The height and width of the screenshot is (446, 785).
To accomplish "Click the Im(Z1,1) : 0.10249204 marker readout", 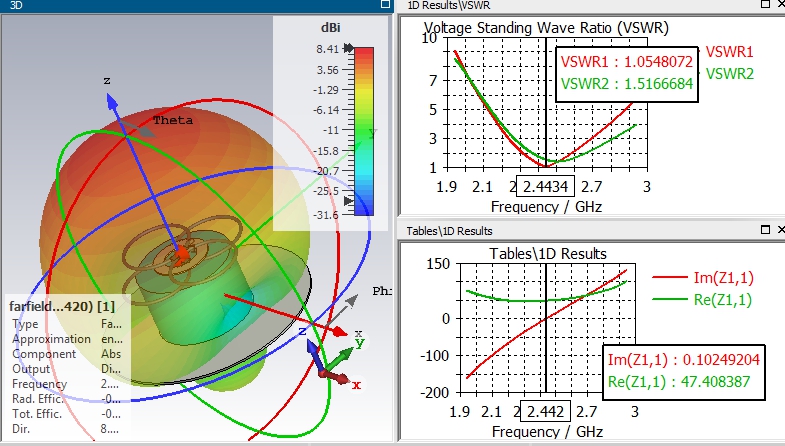I will [x=683, y=360].
